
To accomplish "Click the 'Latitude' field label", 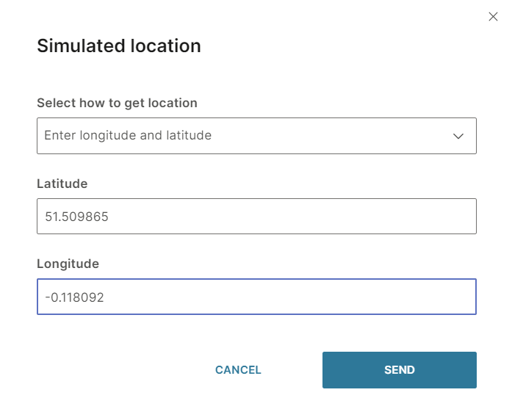I will point(62,184).
